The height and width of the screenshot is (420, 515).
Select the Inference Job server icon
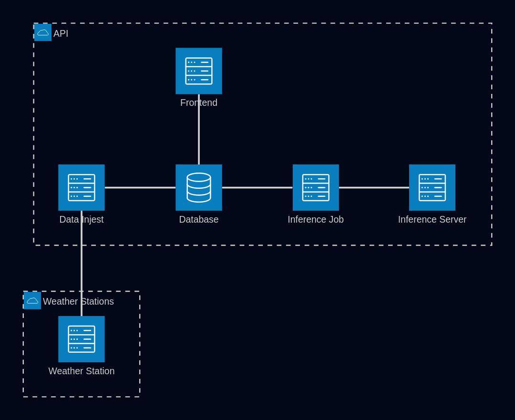(316, 187)
